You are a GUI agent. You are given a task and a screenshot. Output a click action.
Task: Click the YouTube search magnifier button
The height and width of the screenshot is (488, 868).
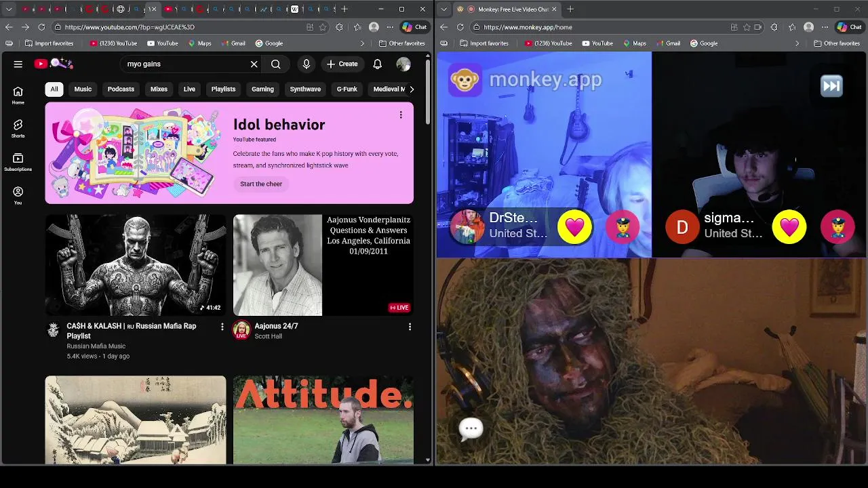[x=276, y=64]
